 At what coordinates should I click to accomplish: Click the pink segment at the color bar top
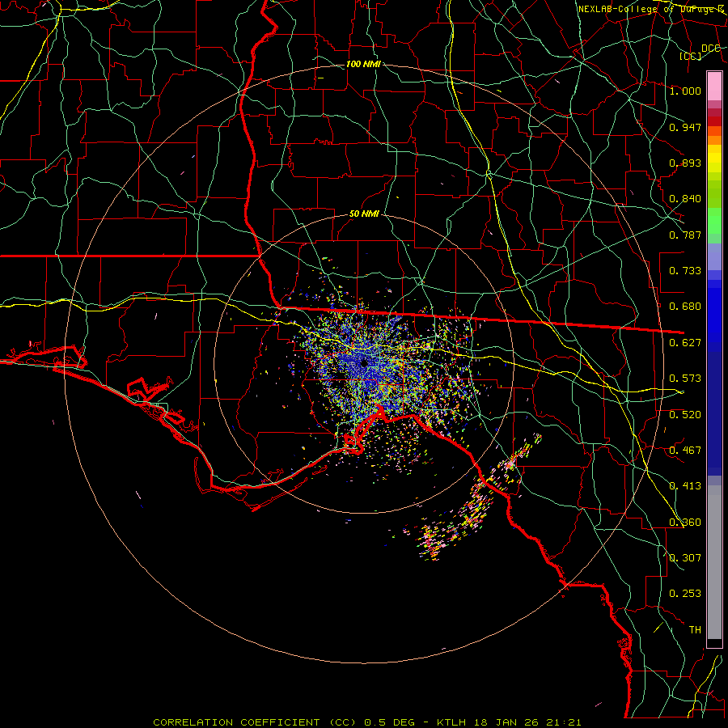[714, 87]
